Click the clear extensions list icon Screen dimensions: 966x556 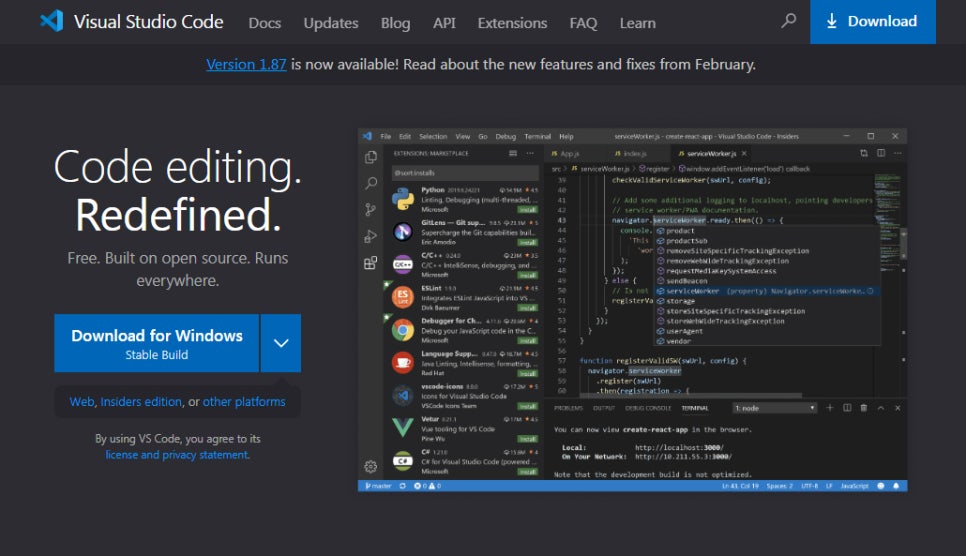[x=513, y=153]
